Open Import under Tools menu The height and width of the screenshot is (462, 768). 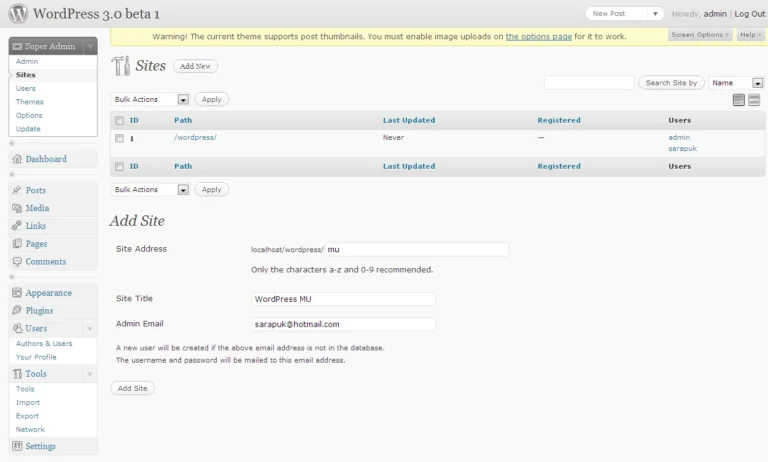[x=28, y=403]
